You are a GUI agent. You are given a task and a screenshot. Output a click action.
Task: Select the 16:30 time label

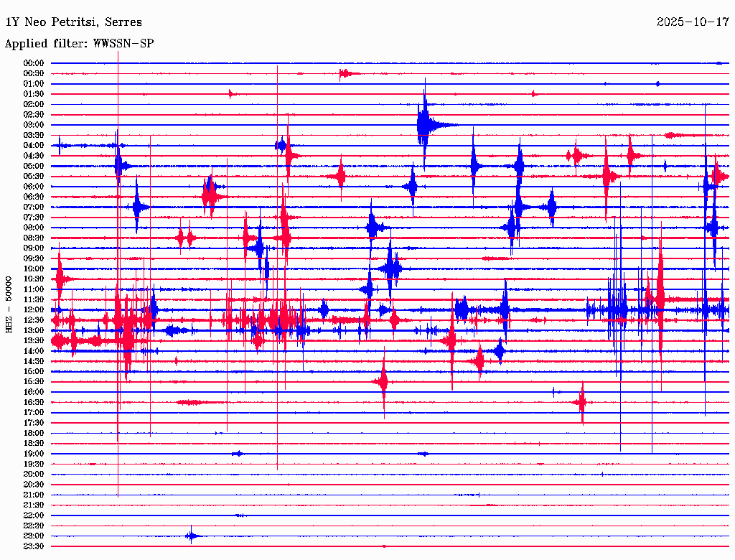[34, 403]
